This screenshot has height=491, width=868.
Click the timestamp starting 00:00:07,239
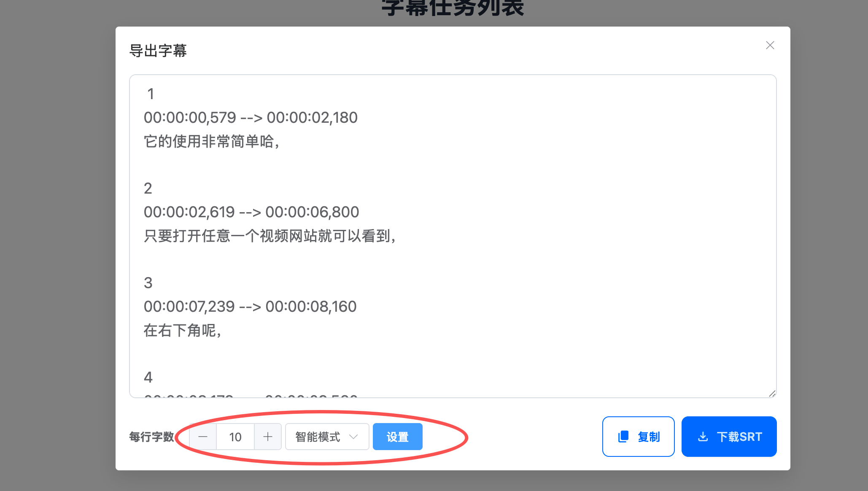click(x=250, y=307)
